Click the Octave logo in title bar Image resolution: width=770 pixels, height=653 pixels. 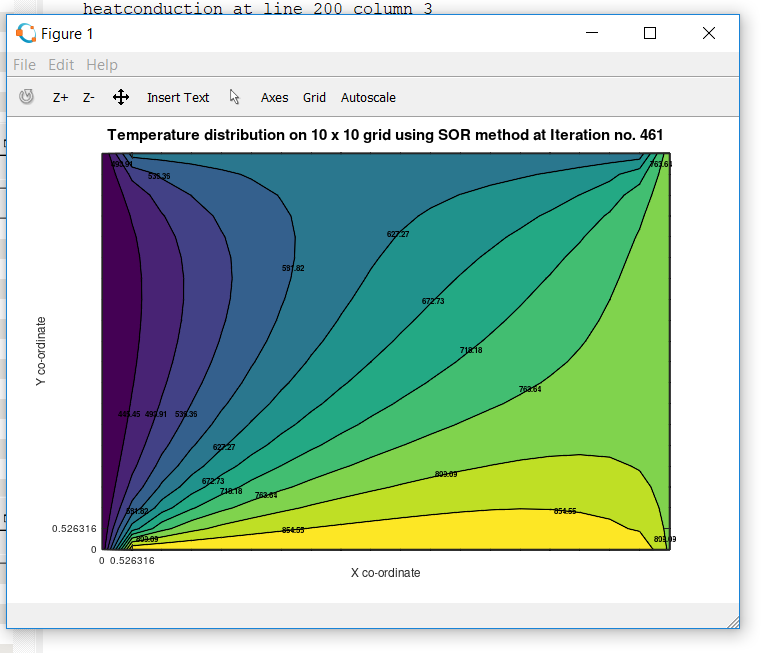[x=26, y=33]
